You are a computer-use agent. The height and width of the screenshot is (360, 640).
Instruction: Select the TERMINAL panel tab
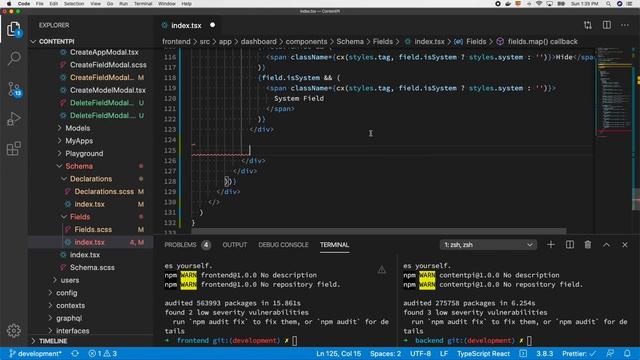[x=334, y=245]
